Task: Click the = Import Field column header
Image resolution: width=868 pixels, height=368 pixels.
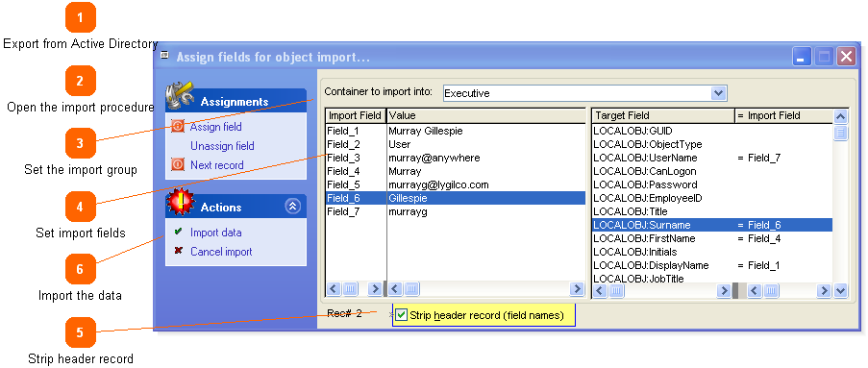Action: (783, 115)
